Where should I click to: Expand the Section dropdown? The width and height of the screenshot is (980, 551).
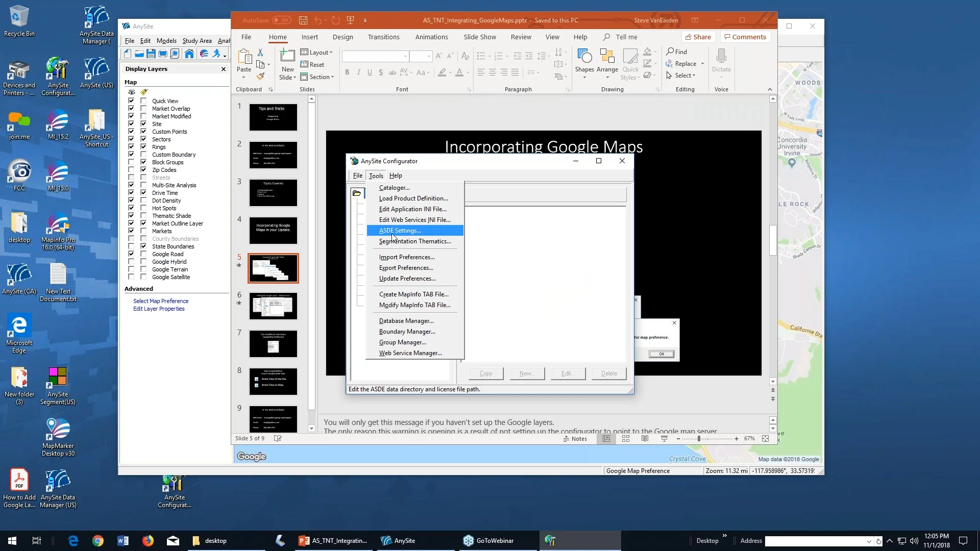click(317, 77)
